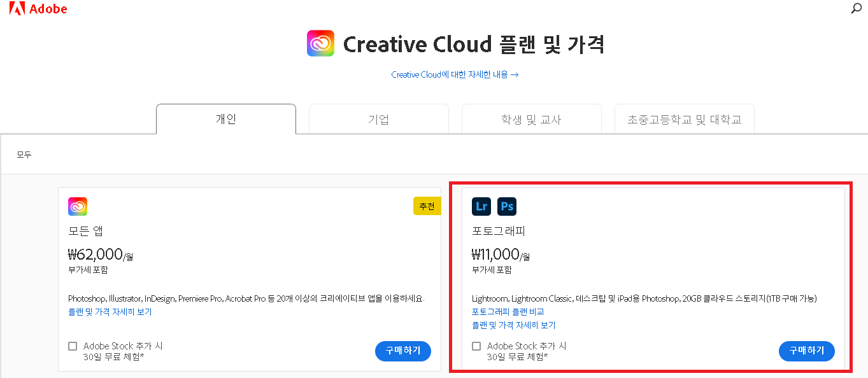
Task: Click the Creative Cloud icon on 모든 앱 card
Action: [78, 206]
